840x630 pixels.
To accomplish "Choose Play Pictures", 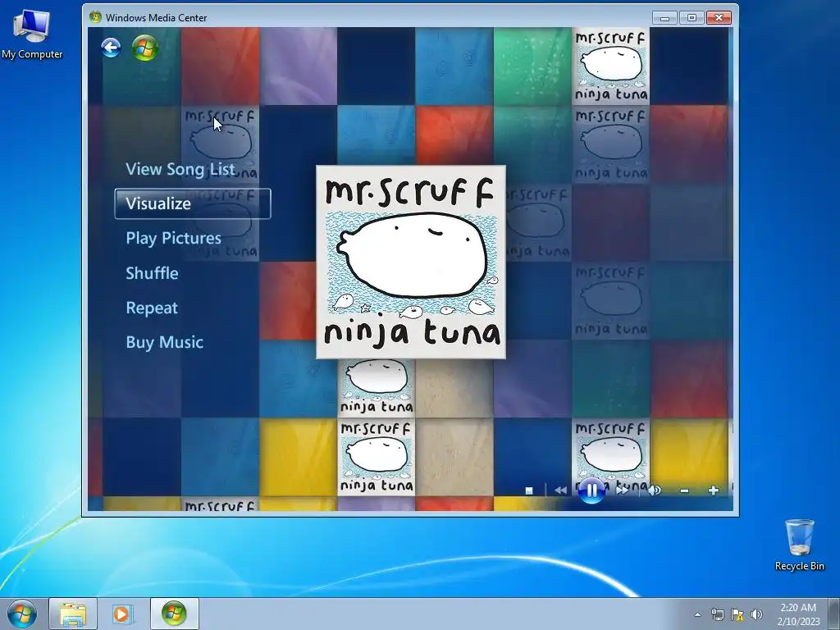I will (174, 239).
